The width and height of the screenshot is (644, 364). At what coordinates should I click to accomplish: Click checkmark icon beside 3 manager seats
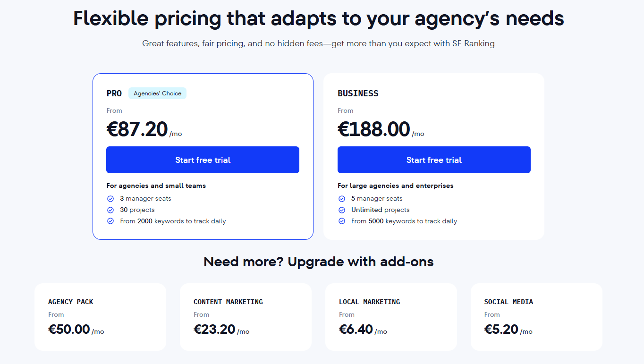[x=110, y=199]
